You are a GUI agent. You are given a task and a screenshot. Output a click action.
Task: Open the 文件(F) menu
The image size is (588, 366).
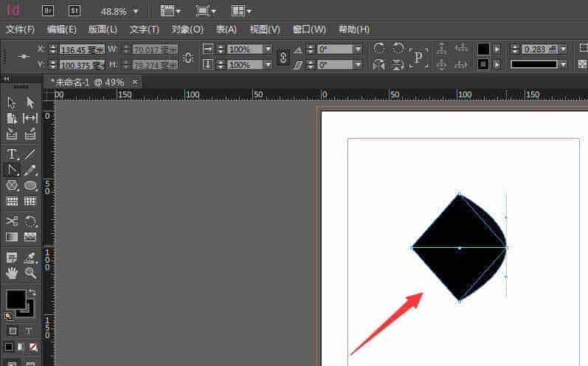(20, 30)
